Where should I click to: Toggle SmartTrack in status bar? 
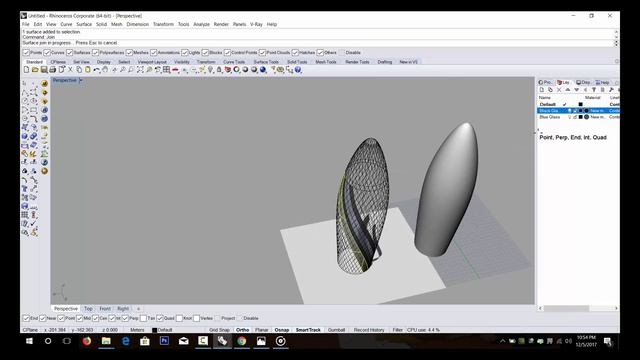point(308,330)
